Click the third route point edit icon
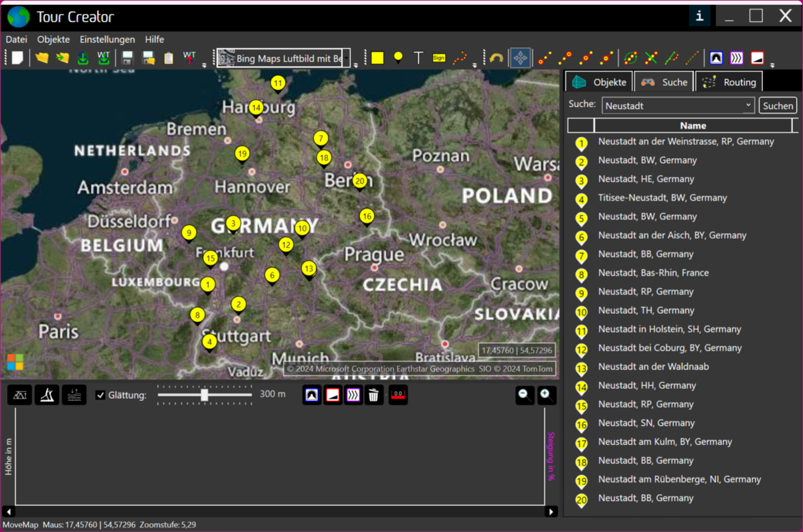 coord(586,58)
